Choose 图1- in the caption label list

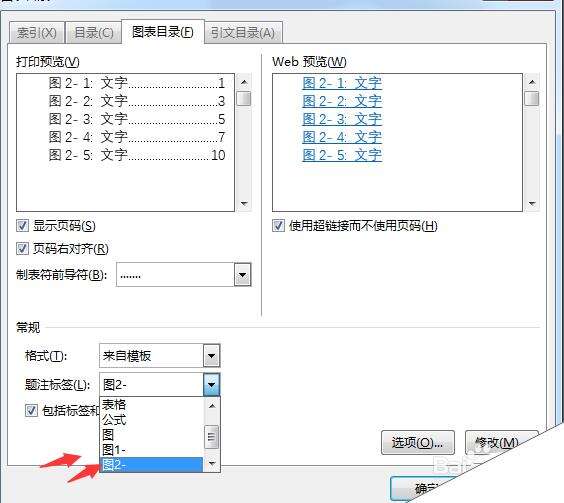[151, 450]
